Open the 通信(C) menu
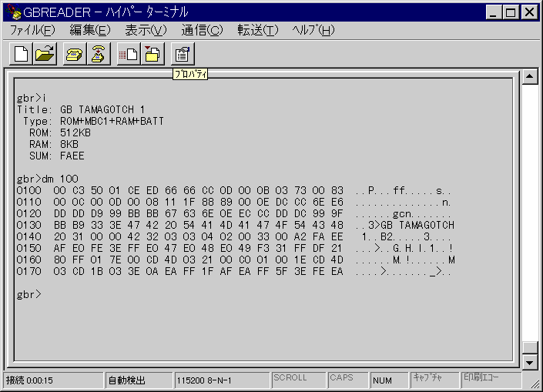The image size is (543, 392). [202, 30]
